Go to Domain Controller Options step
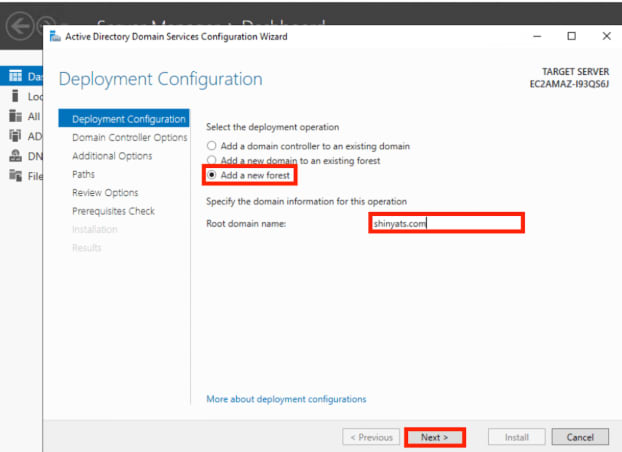The width and height of the screenshot is (622, 452). 129,137
